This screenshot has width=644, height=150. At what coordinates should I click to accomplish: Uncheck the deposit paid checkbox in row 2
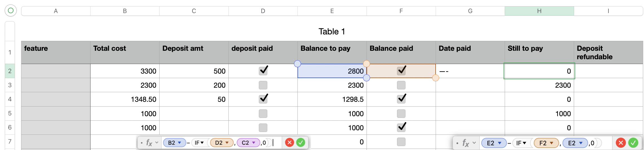tap(263, 71)
